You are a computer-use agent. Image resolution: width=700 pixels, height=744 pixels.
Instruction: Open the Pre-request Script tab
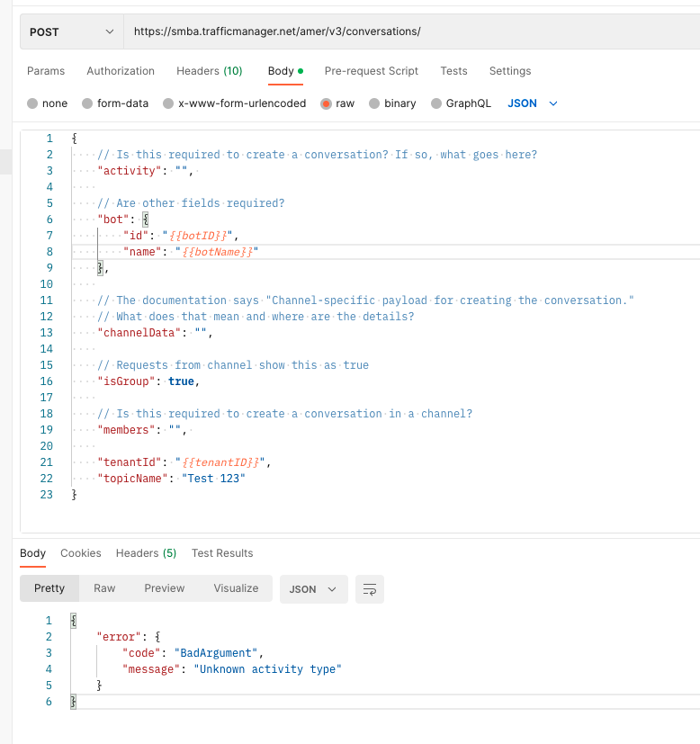point(371,71)
